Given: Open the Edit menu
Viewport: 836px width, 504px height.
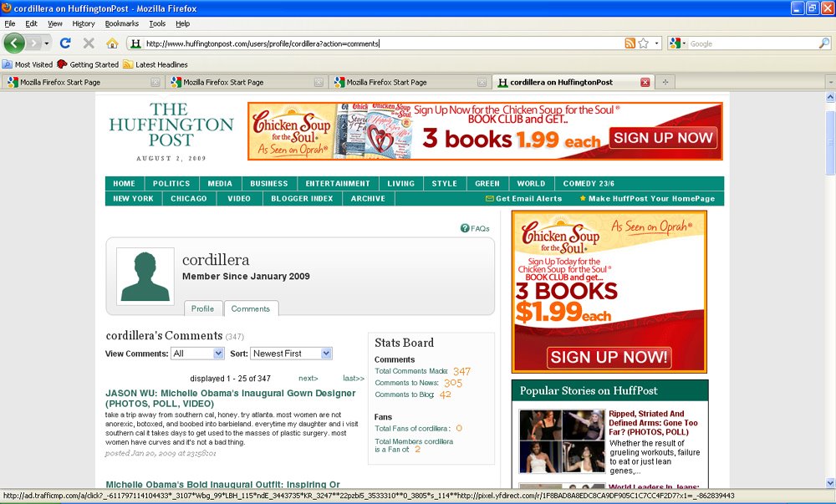Looking at the screenshot, I should pos(32,23).
